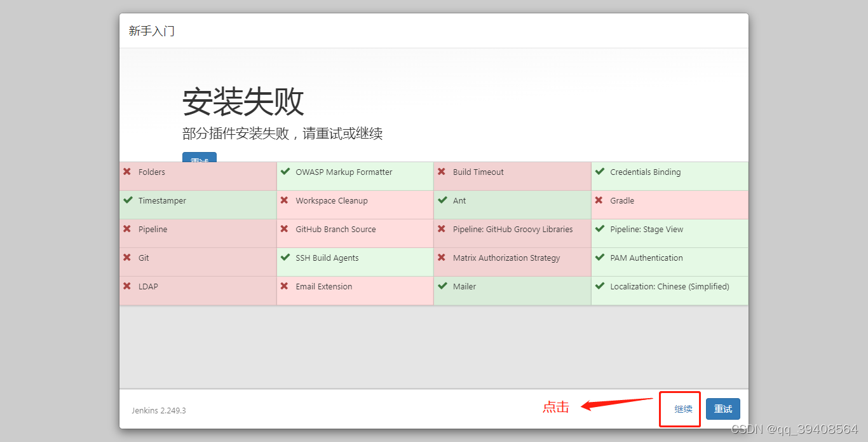Click the Email Extension label
Image resolution: width=868 pixels, height=442 pixels.
tap(324, 287)
